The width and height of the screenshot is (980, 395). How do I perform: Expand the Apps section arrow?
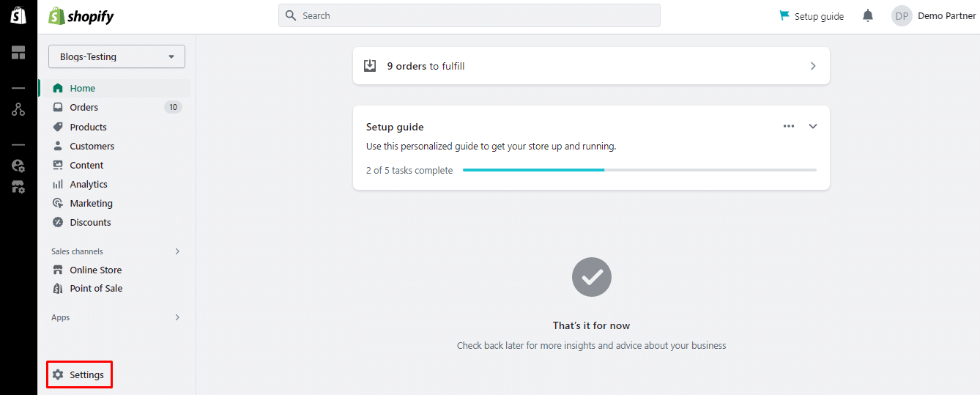pyautogui.click(x=177, y=317)
